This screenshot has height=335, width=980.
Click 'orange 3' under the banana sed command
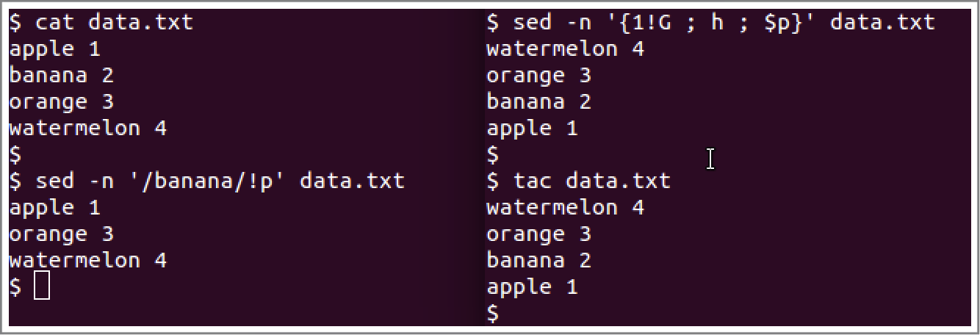(x=62, y=234)
